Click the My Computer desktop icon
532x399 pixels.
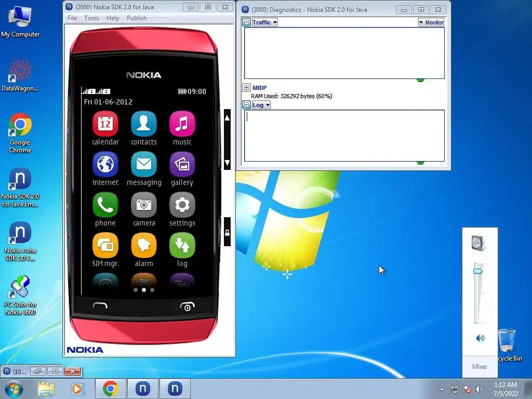20,22
